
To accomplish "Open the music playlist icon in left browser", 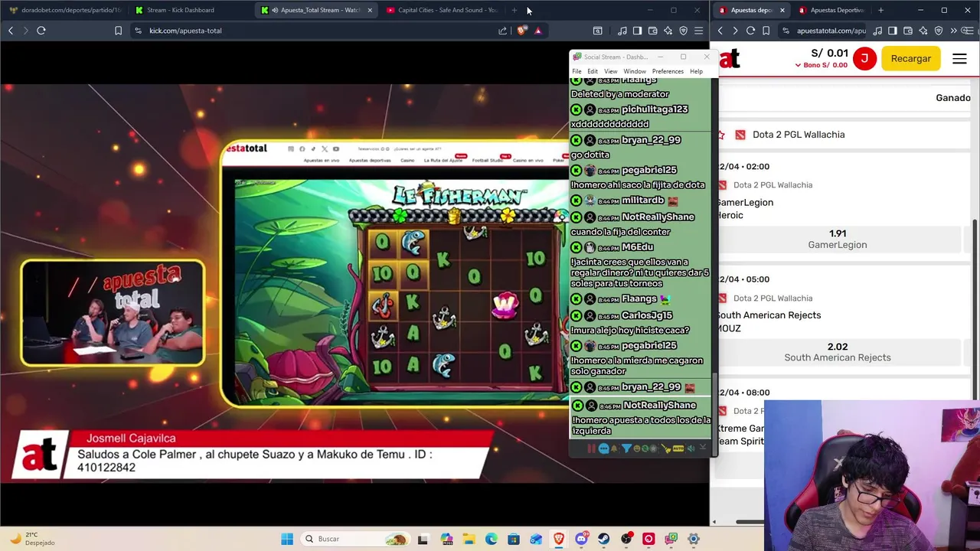I will coord(622,31).
